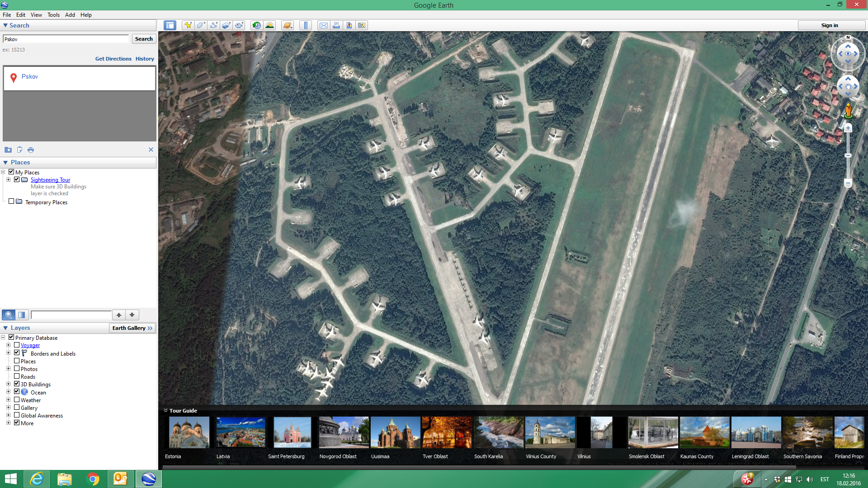Open the historical imagery clock tool
868x488 pixels.
tap(257, 25)
